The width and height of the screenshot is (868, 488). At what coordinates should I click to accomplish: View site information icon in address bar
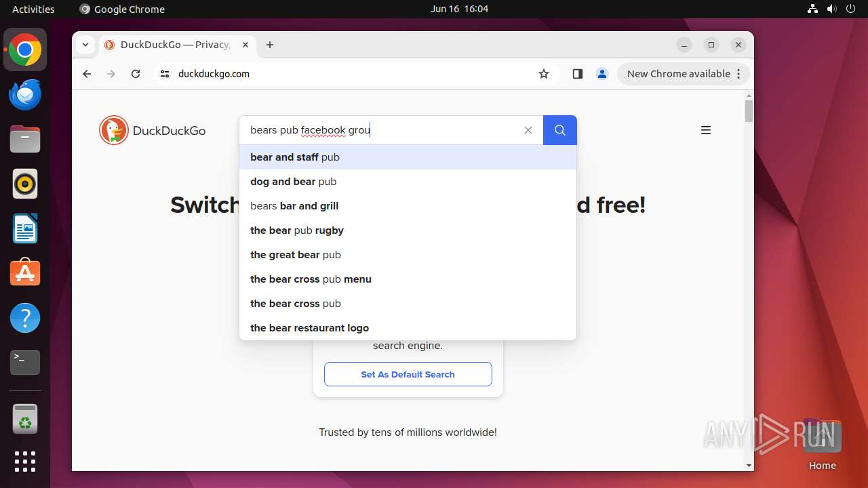165,74
